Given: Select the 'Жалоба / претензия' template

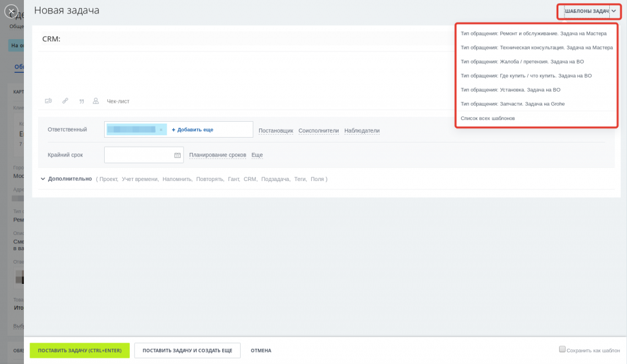Looking at the screenshot, I should [x=522, y=62].
